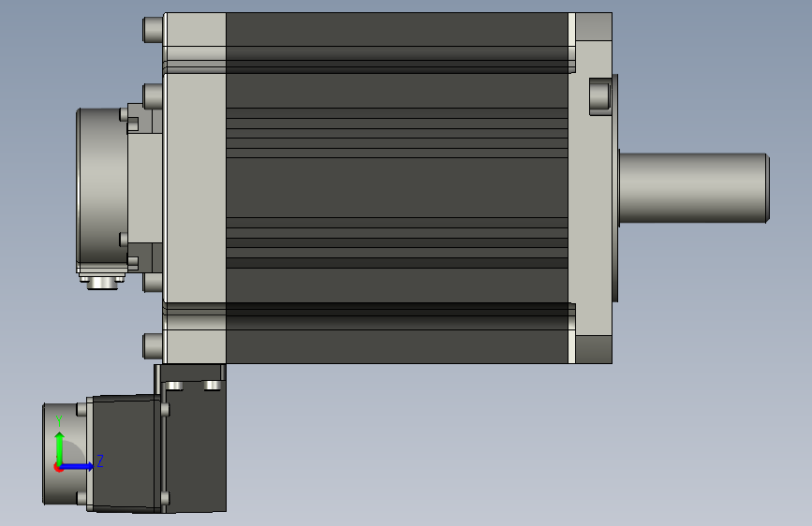Click the dark finned motor housing body
Screen dimensions: 812x526
click(397, 188)
